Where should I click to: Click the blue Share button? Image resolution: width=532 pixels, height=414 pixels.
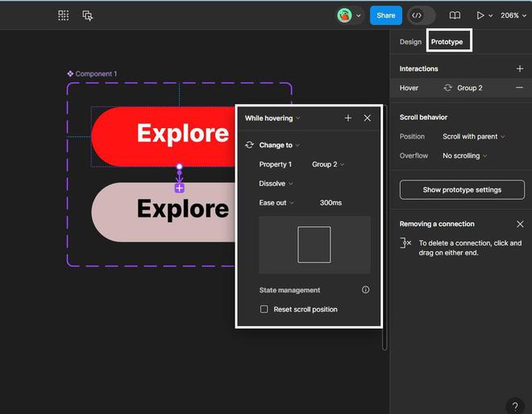tap(386, 15)
